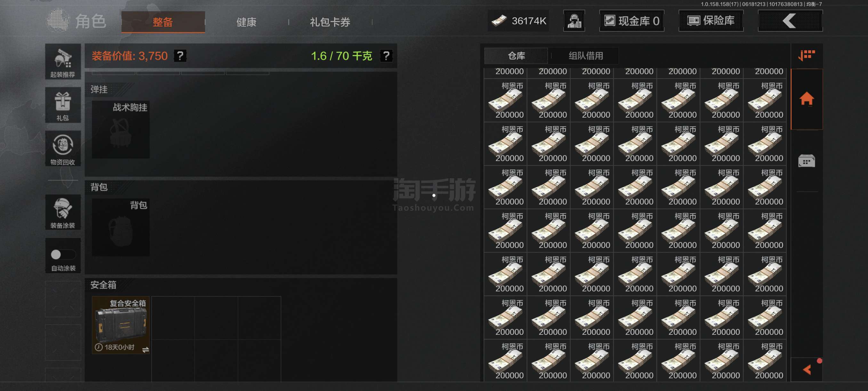
Task: Open the 装备涂装 equipment skin icon
Action: 63,212
